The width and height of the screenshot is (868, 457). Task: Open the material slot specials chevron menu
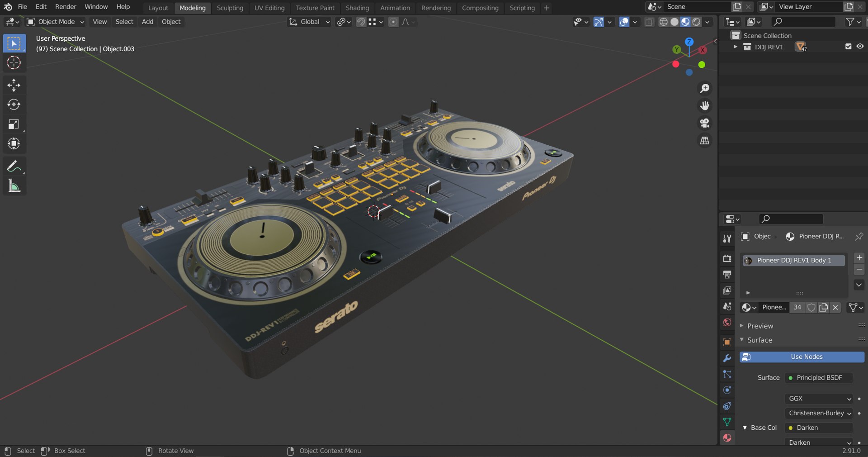click(859, 285)
